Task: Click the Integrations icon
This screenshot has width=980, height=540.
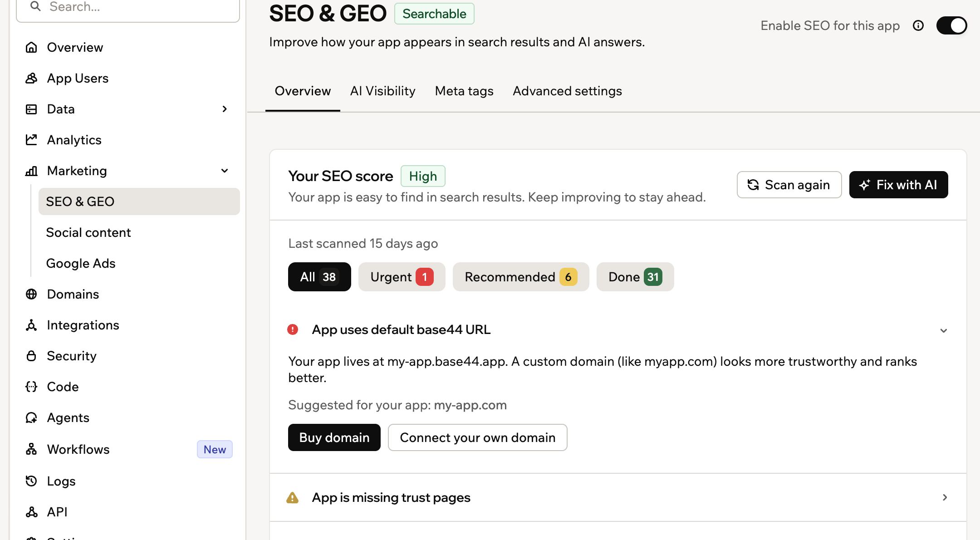Action: click(31, 325)
